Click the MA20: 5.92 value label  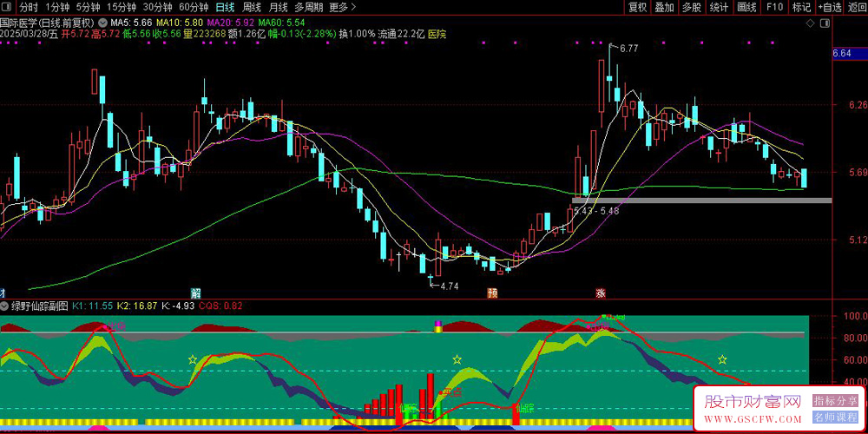pyautogui.click(x=231, y=23)
